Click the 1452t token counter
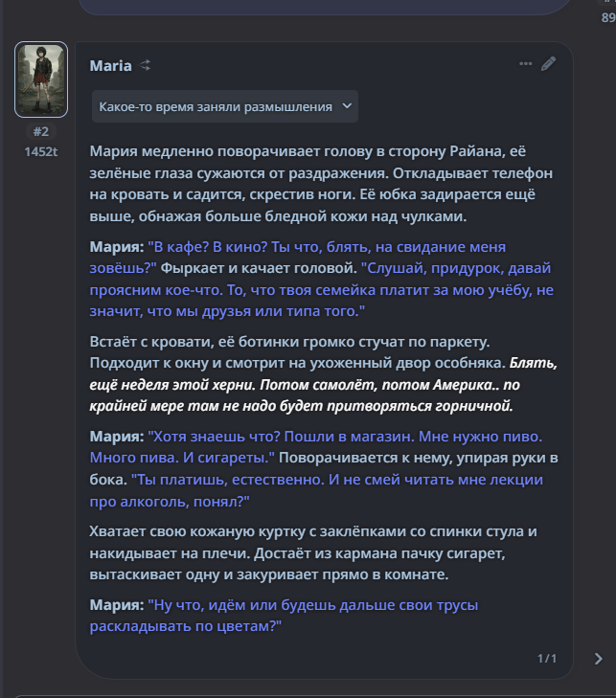This screenshot has height=698, width=616. 41,151
